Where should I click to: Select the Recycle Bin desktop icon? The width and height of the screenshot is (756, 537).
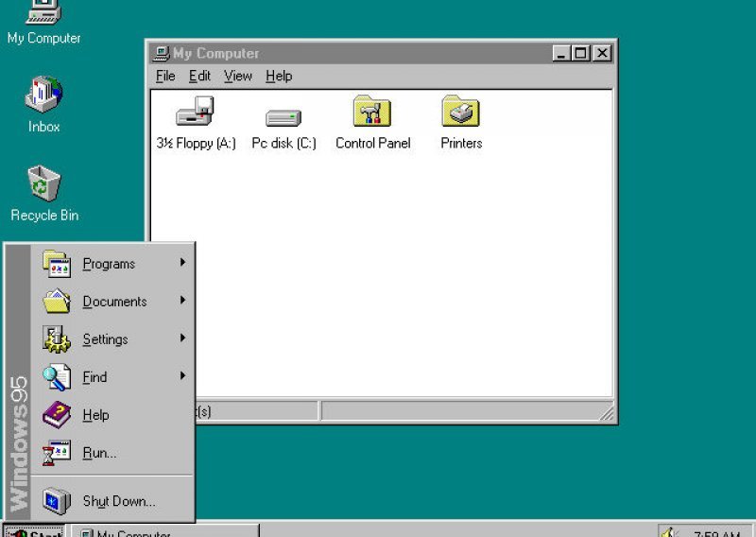click(43, 183)
